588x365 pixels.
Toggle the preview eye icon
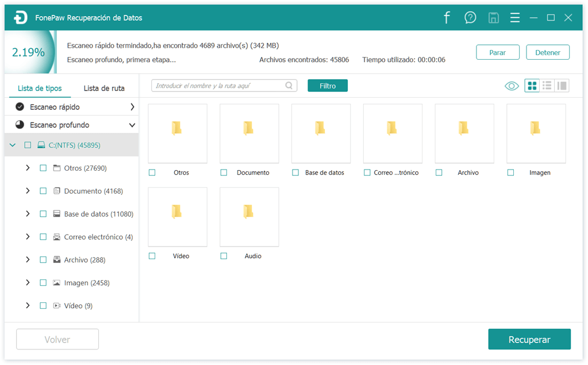[x=512, y=86]
